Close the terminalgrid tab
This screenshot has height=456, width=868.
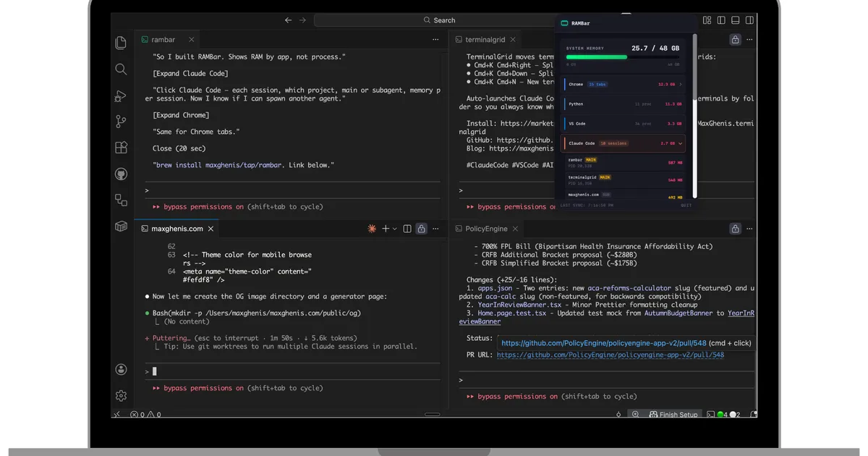513,40
